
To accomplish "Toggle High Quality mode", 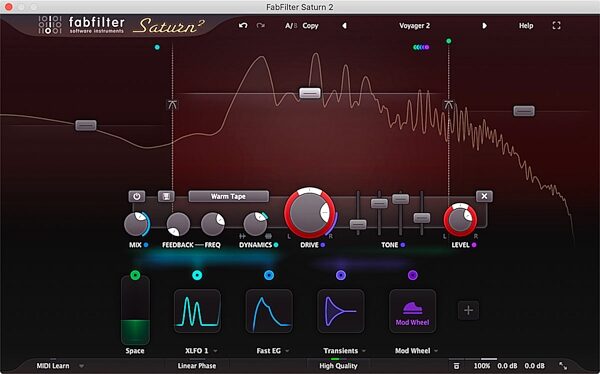I will (338, 366).
